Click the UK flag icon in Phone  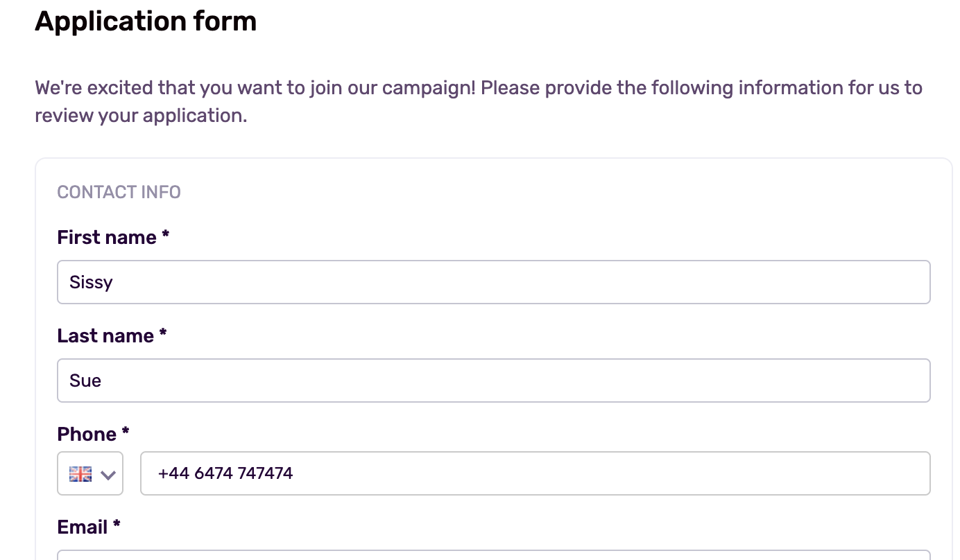point(80,474)
